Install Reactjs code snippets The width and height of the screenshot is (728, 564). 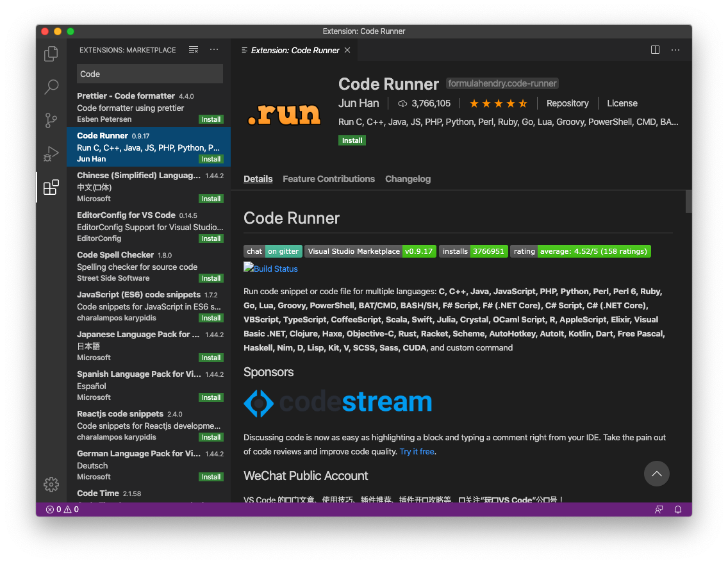click(x=211, y=437)
